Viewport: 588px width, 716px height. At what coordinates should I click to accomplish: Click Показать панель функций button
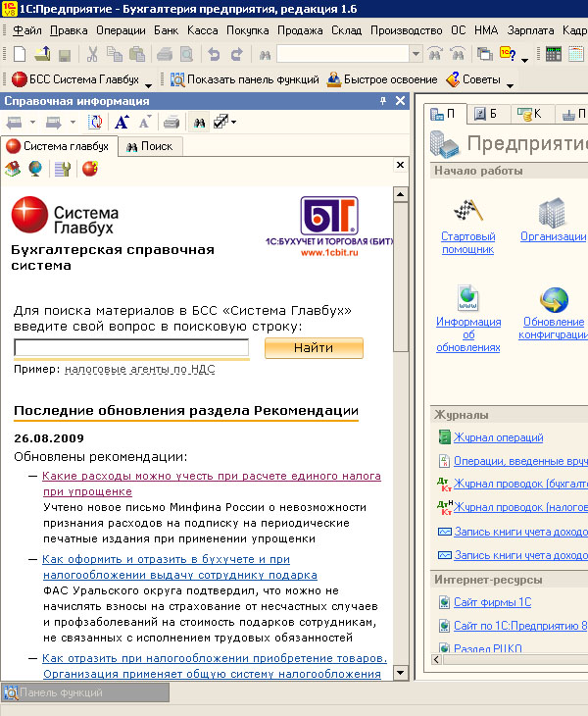tap(244, 79)
